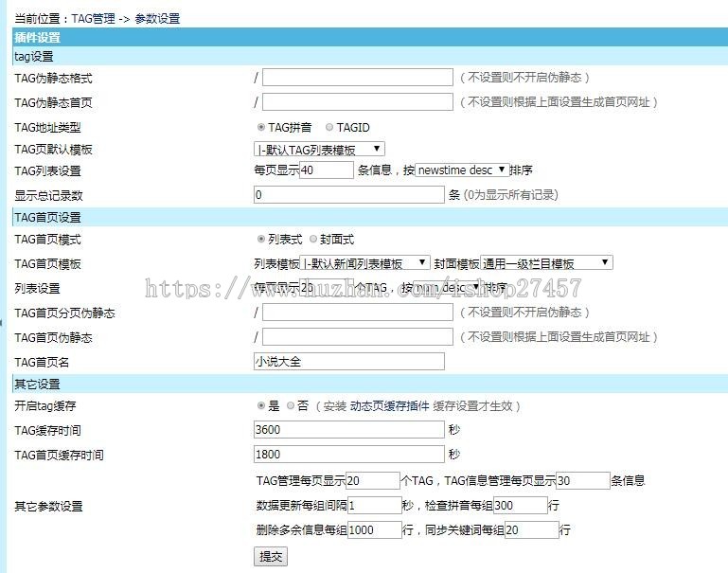
Task: Click the 显示总记录数 input field
Action: (348, 194)
